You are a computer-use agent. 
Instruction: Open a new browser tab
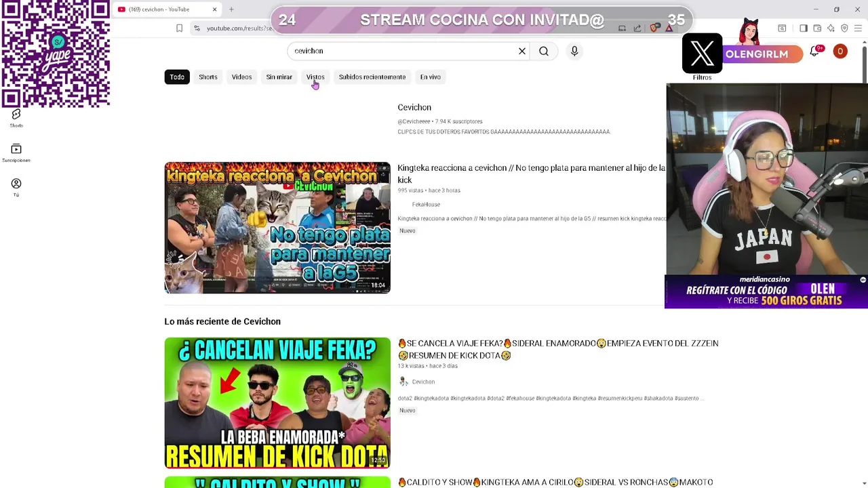(x=231, y=9)
